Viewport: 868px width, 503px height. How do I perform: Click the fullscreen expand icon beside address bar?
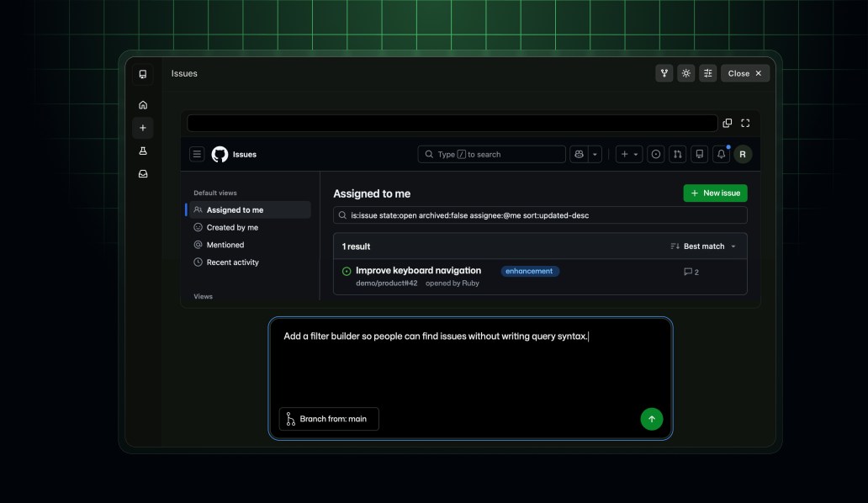click(x=745, y=123)
